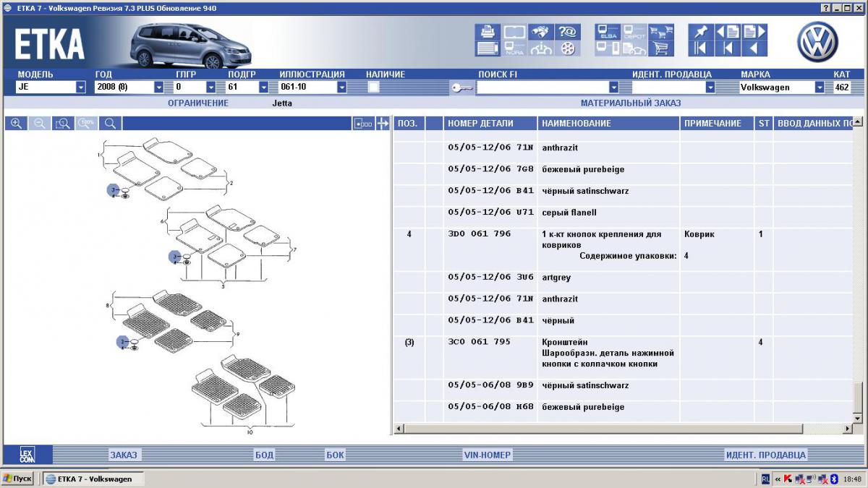
Task: Click the LEXCOM logo button
Action: pos(27,455)
